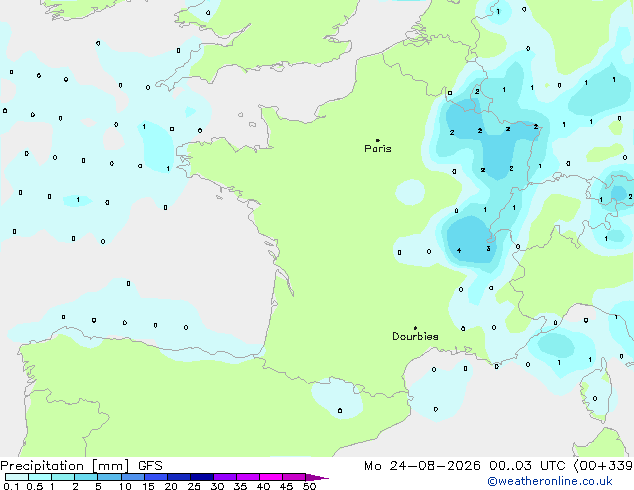
Task: Click the value 4 near the French Alps
Action: pos(459,251)
